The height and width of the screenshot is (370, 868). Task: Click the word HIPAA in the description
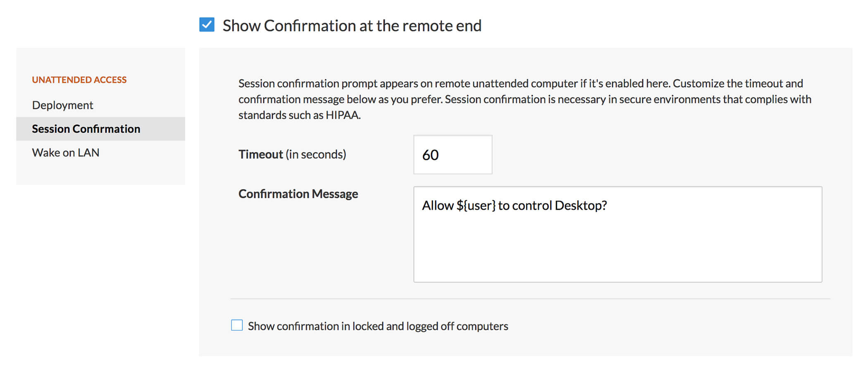pos(342,115)
